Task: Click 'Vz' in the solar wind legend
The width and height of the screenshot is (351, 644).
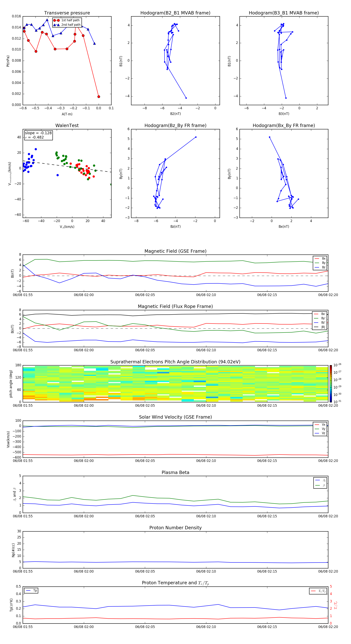Action: 324,433
